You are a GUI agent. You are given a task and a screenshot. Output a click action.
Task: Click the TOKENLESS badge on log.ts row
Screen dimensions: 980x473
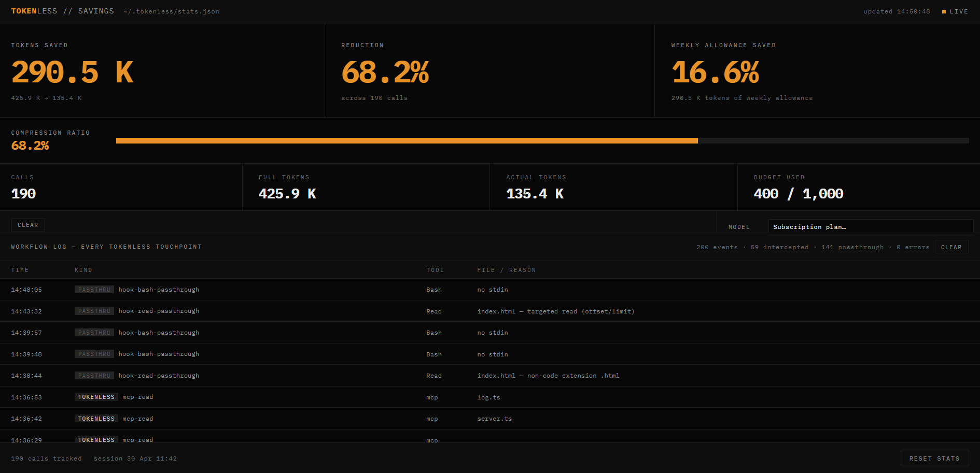click(96, 397)
